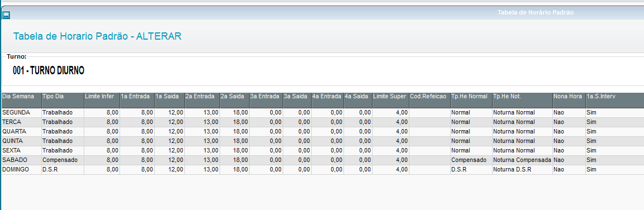Select the SEXTA row
Viewport: 644px width, 210px height.
tap(323, 150)
